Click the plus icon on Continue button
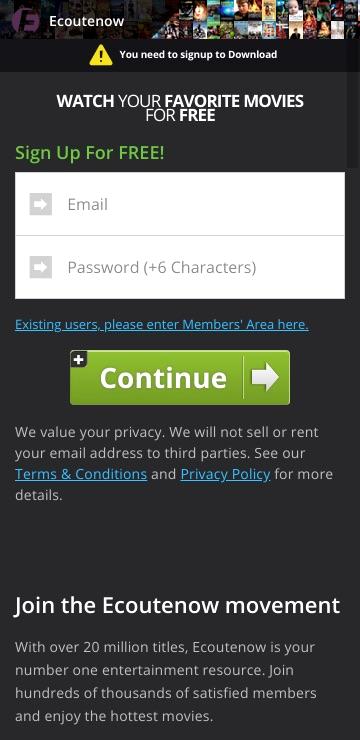The image size is (360, 740). (x=78, y=359)
